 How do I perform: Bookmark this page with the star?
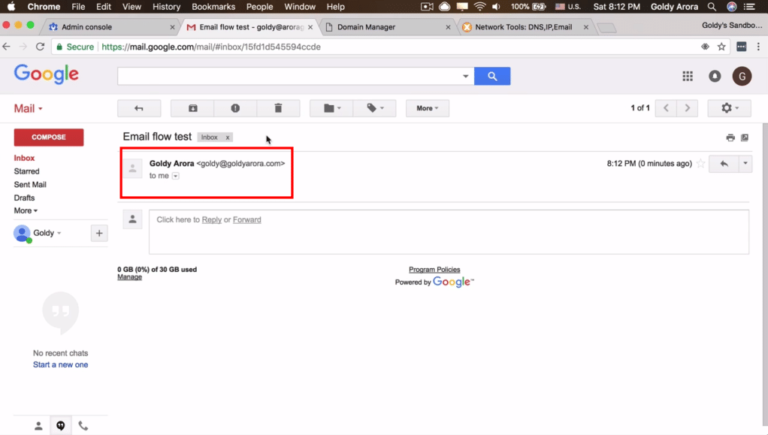[721, 47]
